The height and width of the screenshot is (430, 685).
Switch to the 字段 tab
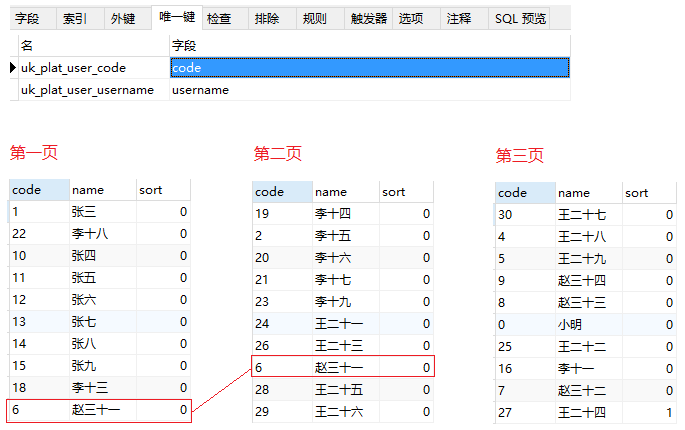[x=33, y=19]
